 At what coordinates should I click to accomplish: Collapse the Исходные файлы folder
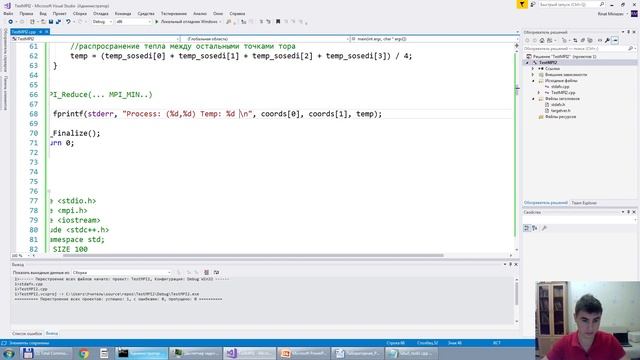coord(533,81)
